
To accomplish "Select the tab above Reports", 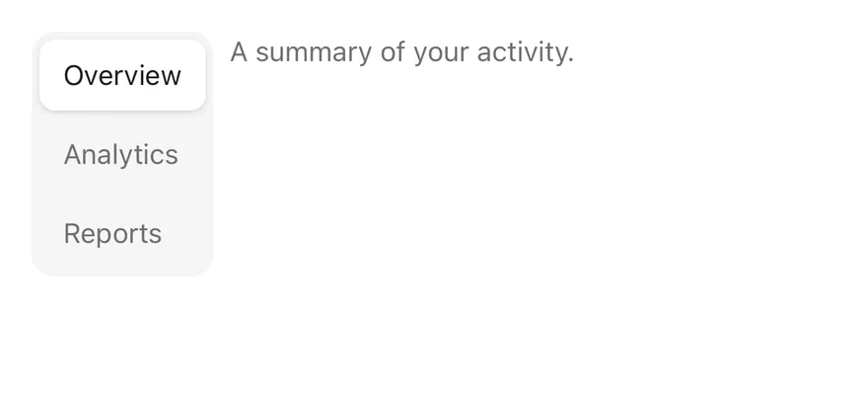I will [x=121, y=154].
